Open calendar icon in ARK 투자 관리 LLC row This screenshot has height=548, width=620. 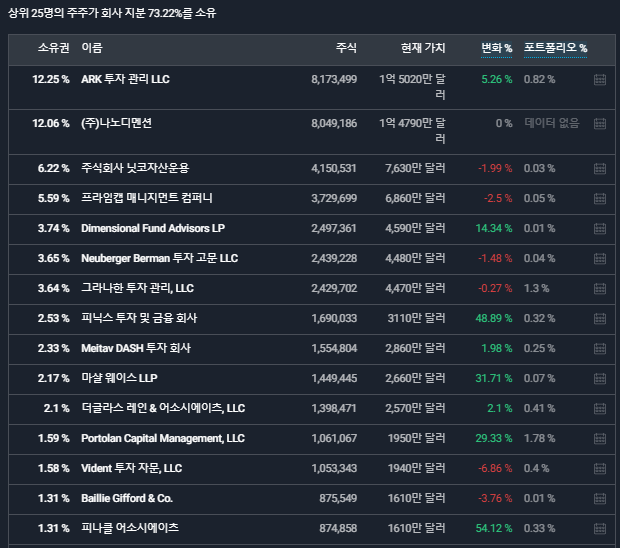[x=600, y=79]
